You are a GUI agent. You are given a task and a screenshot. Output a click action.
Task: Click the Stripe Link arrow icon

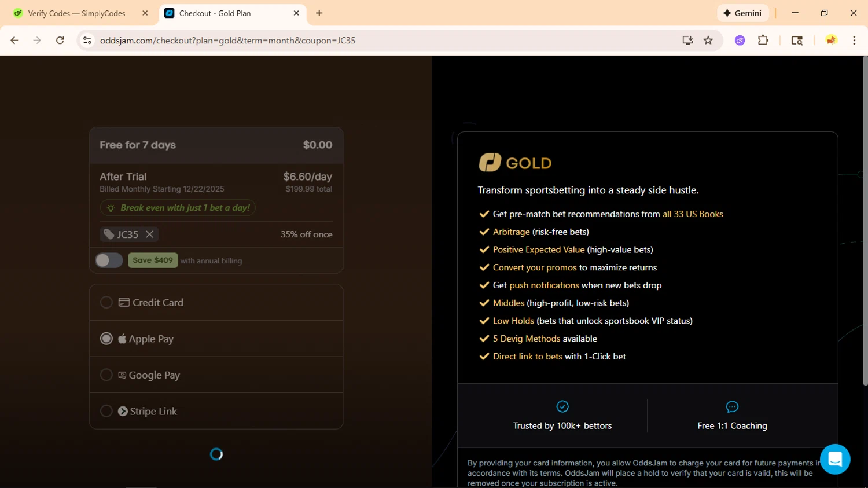(x=123, y=411)
